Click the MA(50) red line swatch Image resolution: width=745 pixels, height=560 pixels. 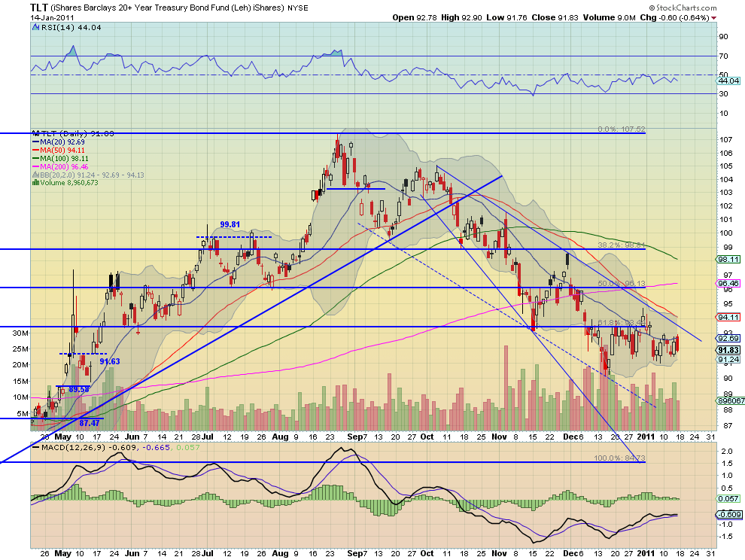pos(35,151)
